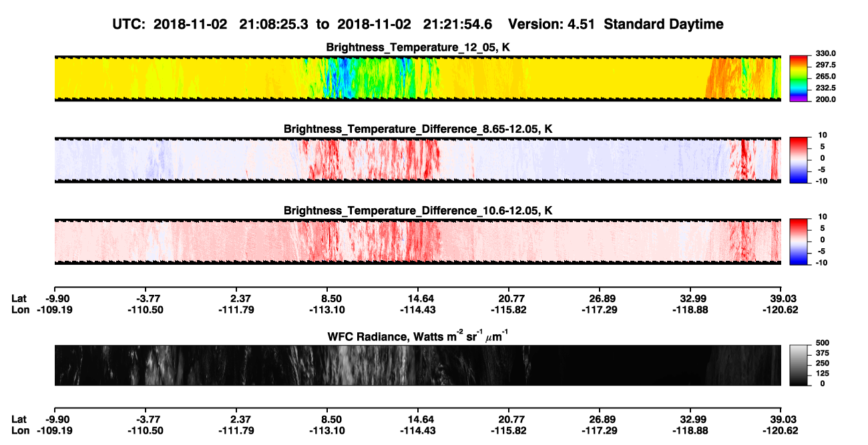Click the WFC Radiance grayscale image strip

tap(417, 365)
